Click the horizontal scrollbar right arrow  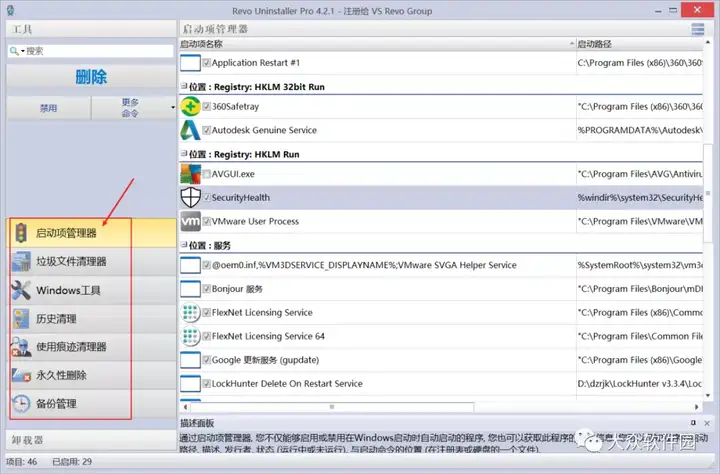tap(697, 407)
